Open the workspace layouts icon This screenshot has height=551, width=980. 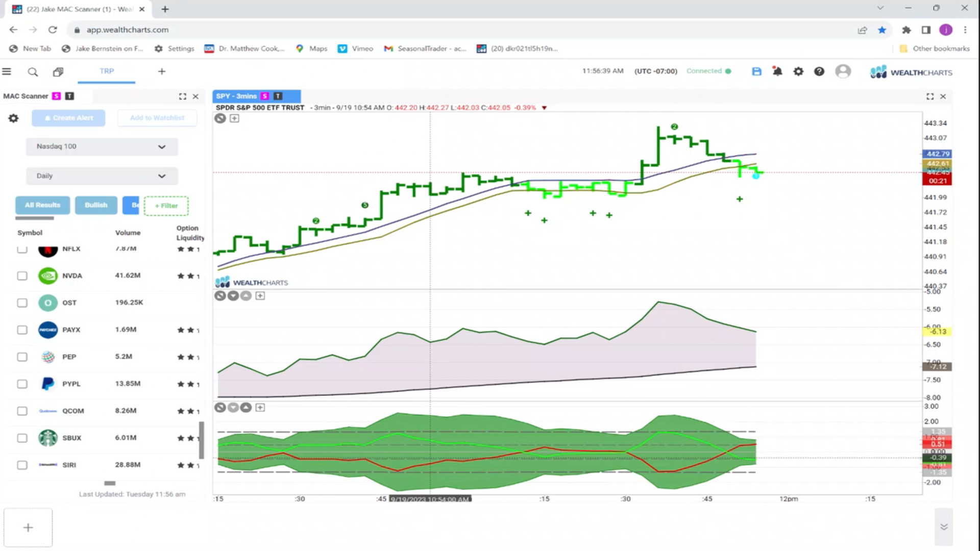pos(58,72)
